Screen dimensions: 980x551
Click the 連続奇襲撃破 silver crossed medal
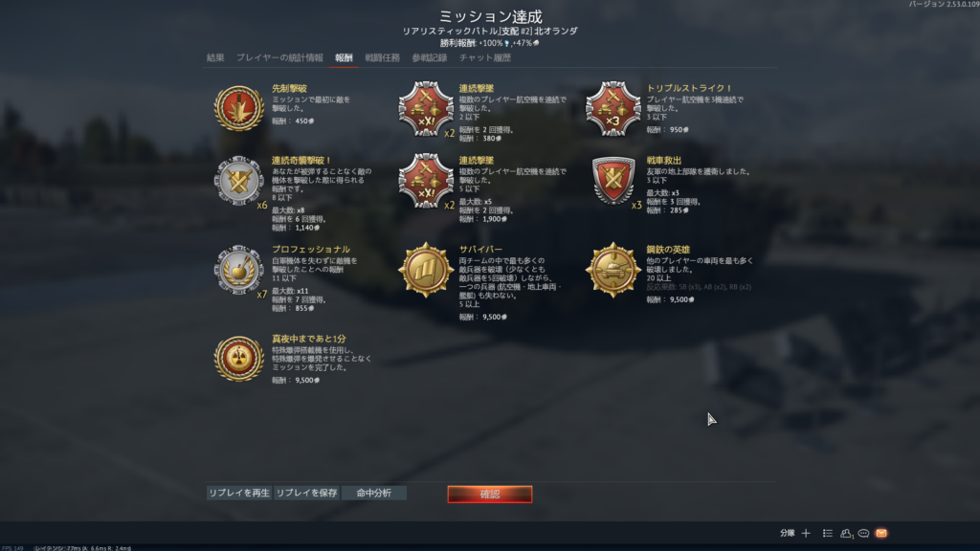(238, 181)
